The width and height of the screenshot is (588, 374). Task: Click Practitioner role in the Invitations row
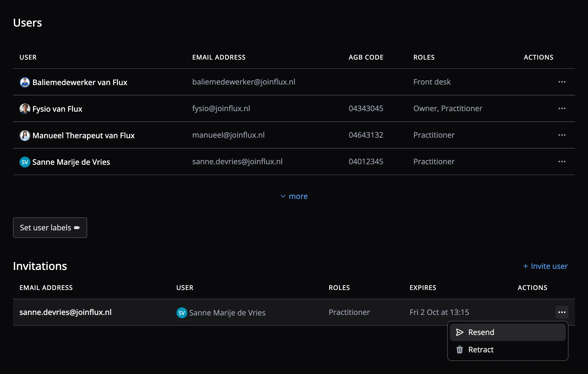point(349,312)
